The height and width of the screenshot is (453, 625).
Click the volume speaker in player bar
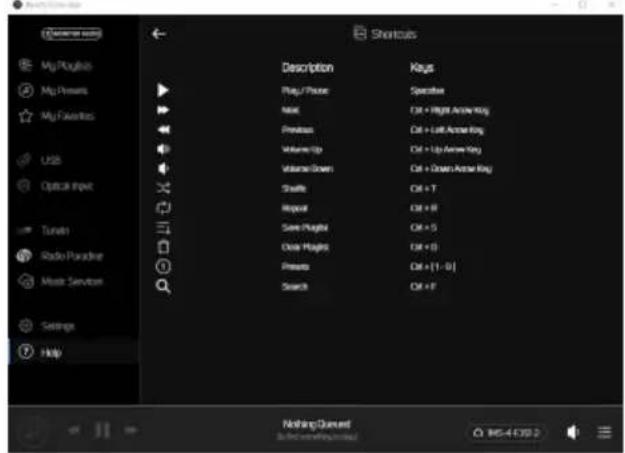(572, 432)
